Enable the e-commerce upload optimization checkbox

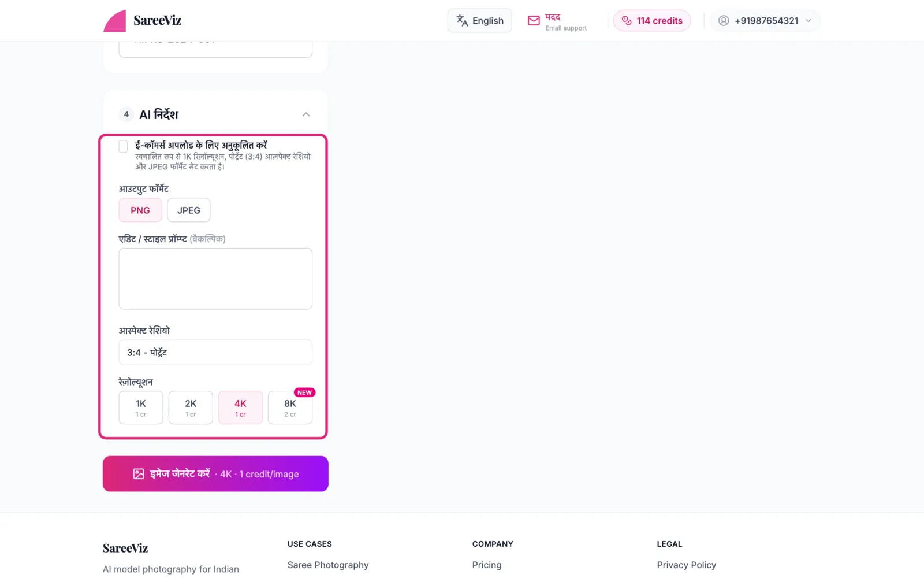(123, 146)
